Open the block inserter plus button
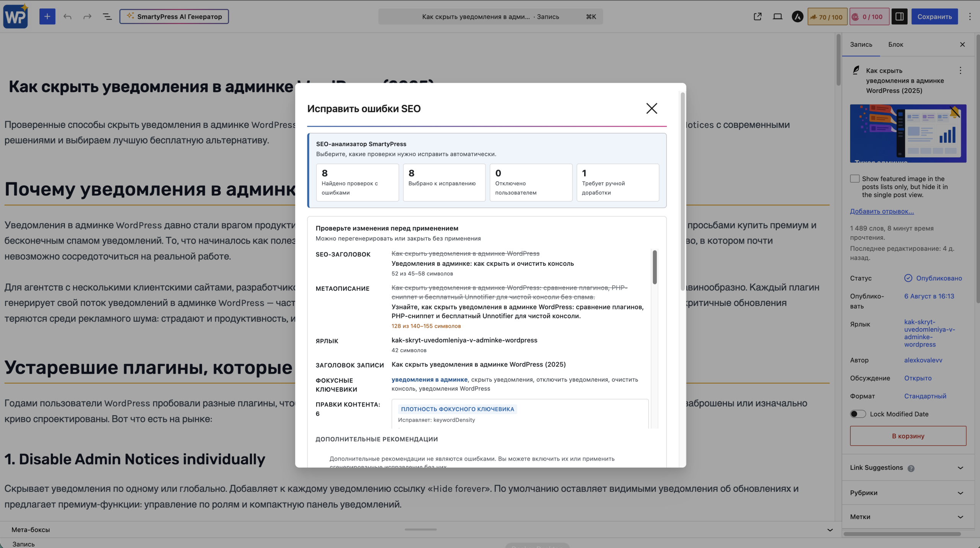This screenshot has height=548, width=980. tap(47, 16)
